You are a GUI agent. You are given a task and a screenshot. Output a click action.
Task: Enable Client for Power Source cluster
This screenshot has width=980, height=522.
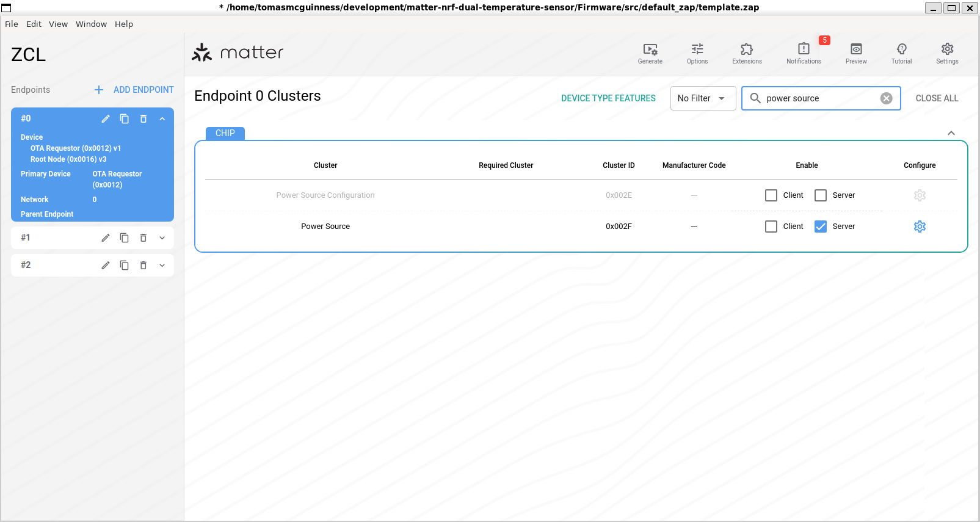coord(771,227)
